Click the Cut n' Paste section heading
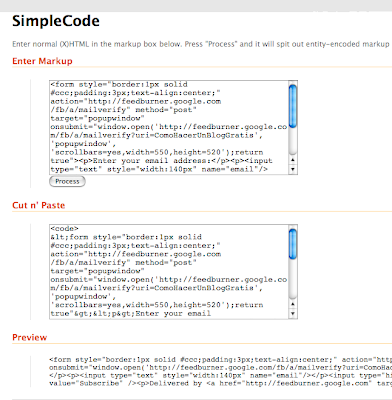The height and width of the screenshot is (400, 392). tap(39, 205)
